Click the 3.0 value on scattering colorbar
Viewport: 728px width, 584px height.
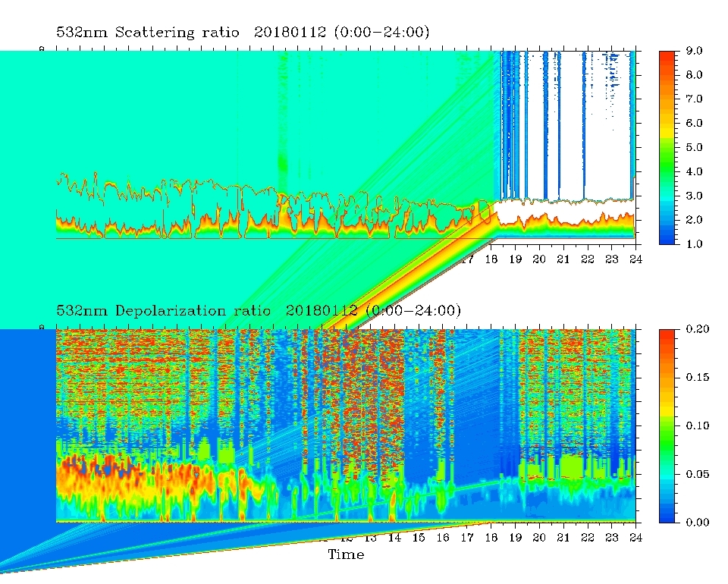(694, 196)
